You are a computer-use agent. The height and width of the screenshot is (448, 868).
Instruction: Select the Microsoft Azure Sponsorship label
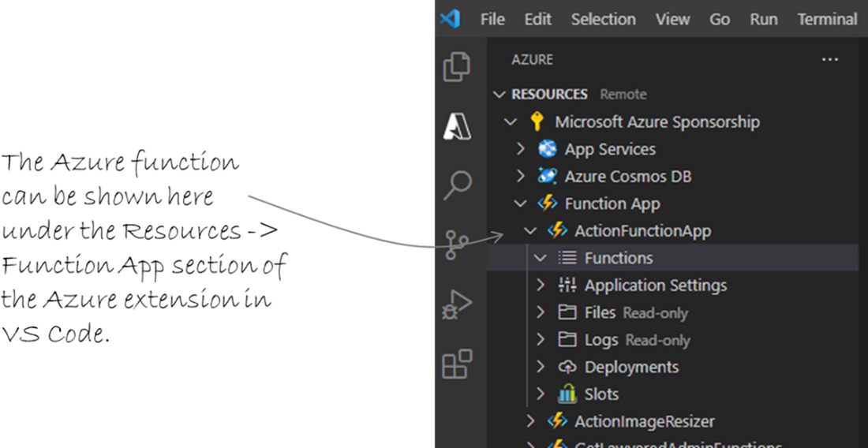tap(657, 121)
